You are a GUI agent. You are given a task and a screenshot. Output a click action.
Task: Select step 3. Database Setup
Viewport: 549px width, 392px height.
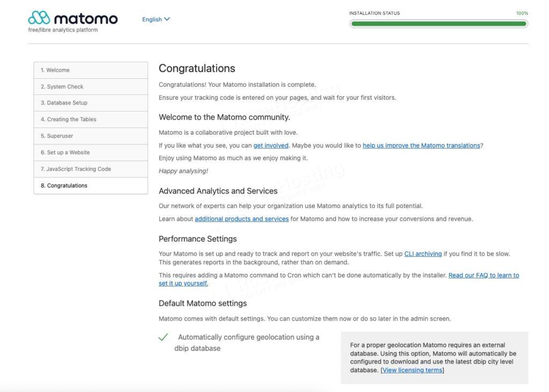tap(91, 103)
